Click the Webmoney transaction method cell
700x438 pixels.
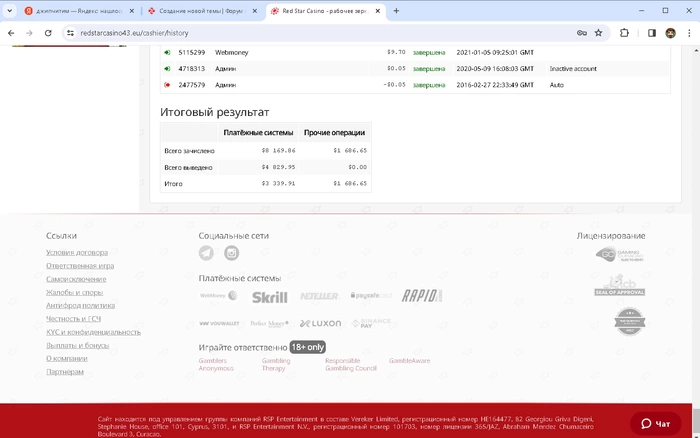point(231,52)
